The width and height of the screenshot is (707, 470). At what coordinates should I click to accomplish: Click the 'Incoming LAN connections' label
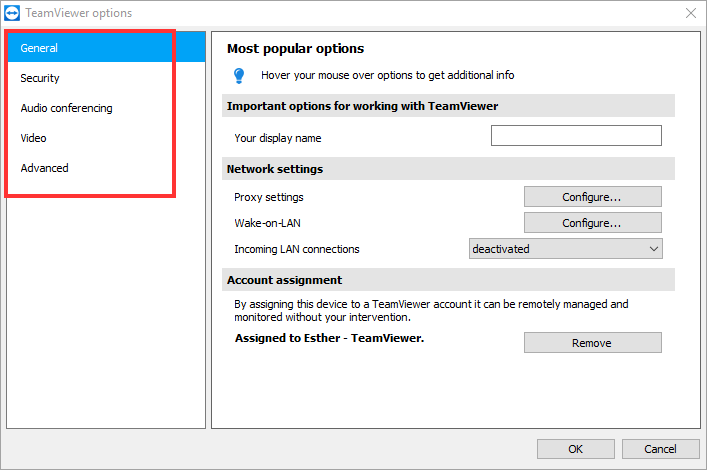[297, 249]
